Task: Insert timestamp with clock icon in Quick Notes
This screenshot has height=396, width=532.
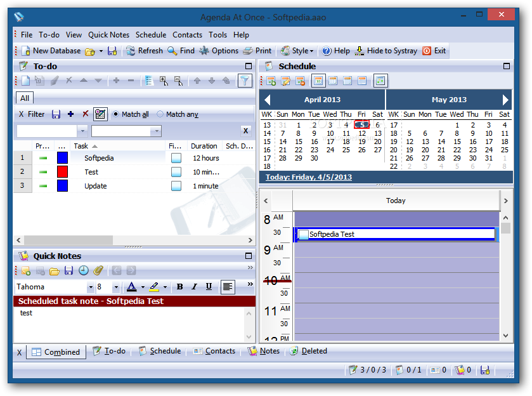Action: pos(84,271)
